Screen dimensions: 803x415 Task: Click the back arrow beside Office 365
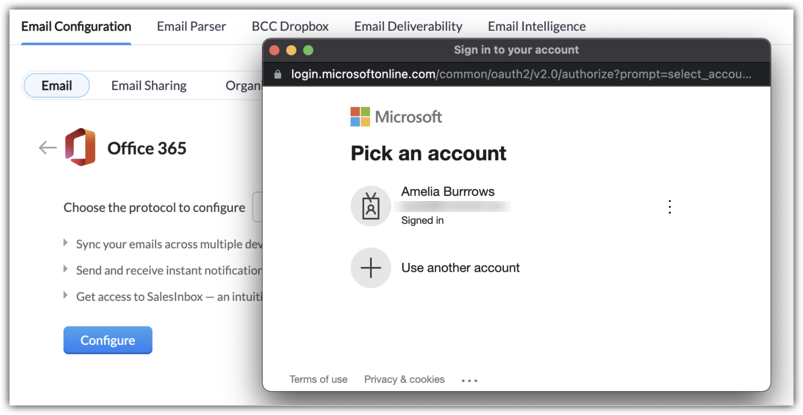point(47,148)
